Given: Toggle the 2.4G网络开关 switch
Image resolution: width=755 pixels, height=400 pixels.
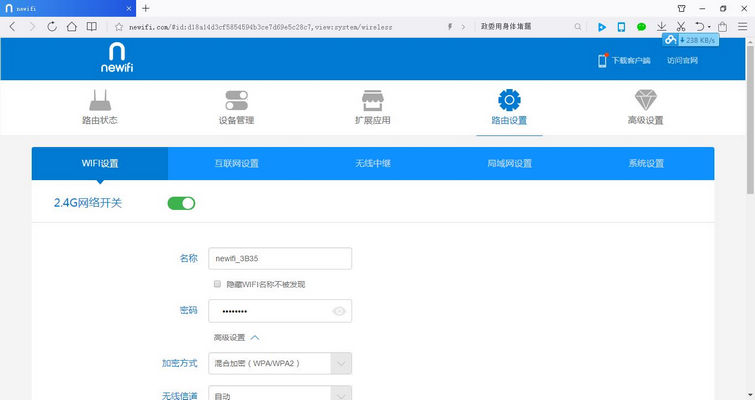Looking at the screenshot, I should [181, 203].
